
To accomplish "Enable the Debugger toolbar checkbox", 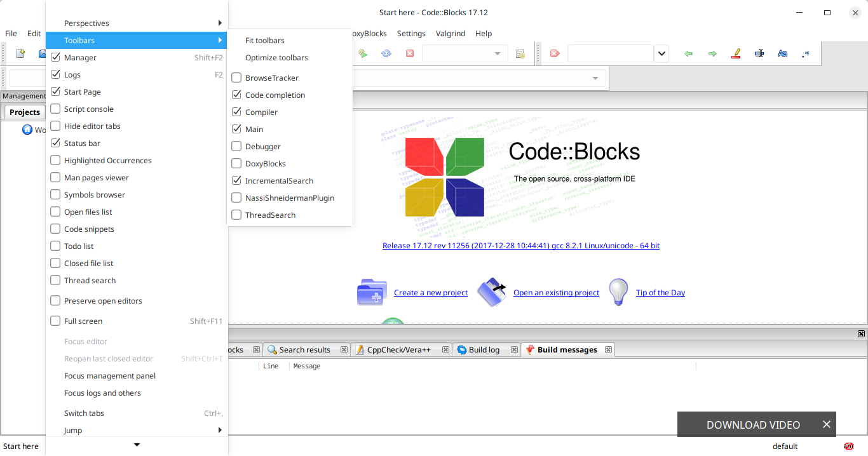I will point(236,146).
